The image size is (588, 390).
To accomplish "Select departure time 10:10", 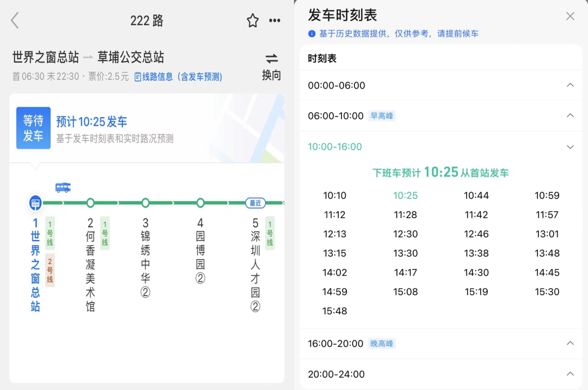I will [334, 196].
